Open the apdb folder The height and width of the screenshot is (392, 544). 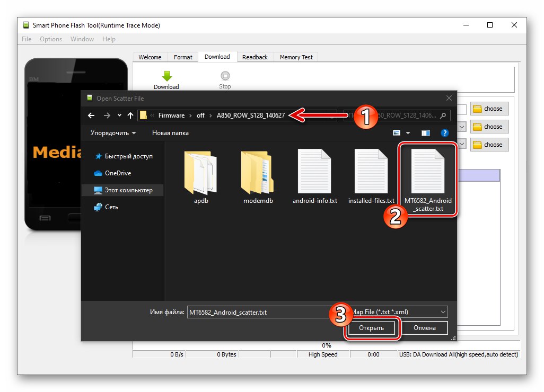point(201,177)
